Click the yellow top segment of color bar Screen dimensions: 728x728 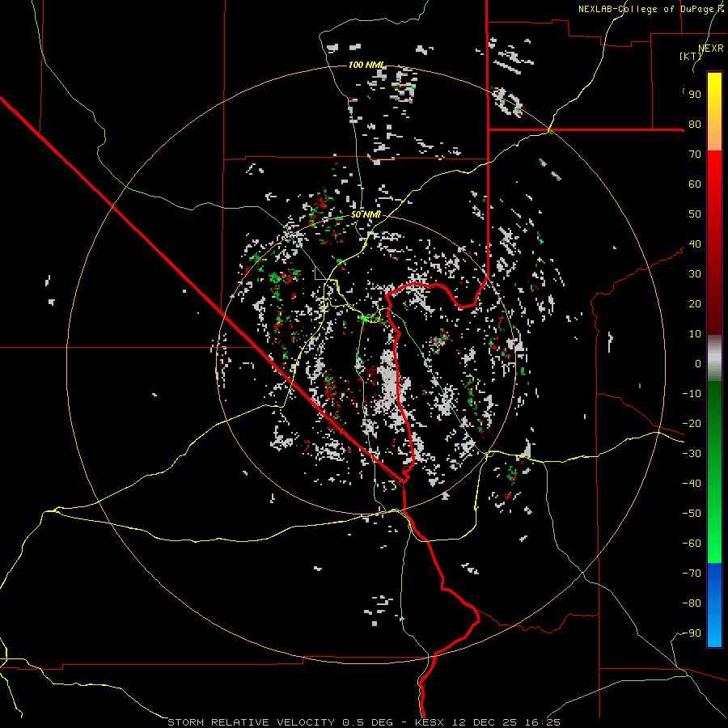click(x=714, y=112)
